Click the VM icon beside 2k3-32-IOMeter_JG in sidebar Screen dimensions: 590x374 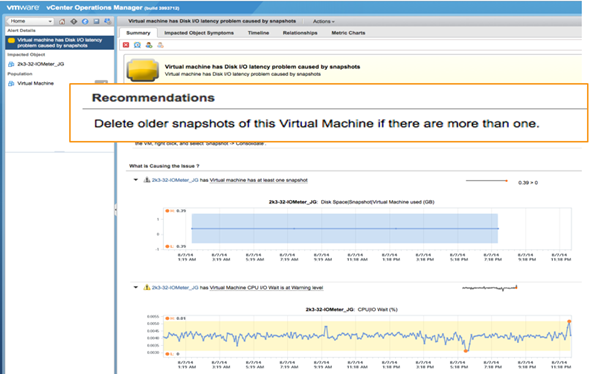(11, 64)
